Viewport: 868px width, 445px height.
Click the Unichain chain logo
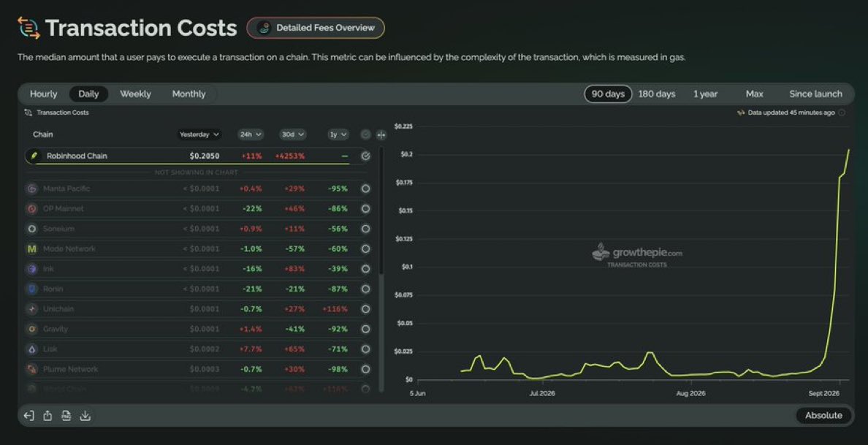[x=32, y=309]
